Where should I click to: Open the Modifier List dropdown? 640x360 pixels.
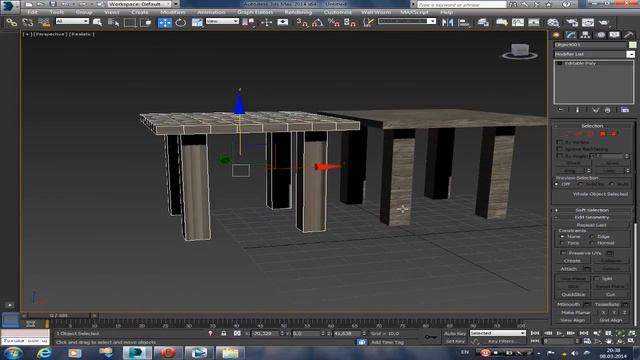pos(594,54)
